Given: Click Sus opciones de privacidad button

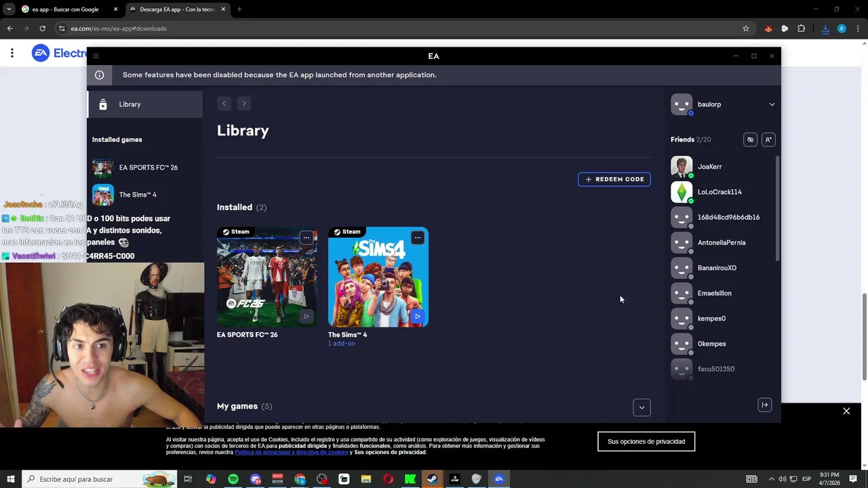Looking at the screenshot, I should (x=646, y=441).
